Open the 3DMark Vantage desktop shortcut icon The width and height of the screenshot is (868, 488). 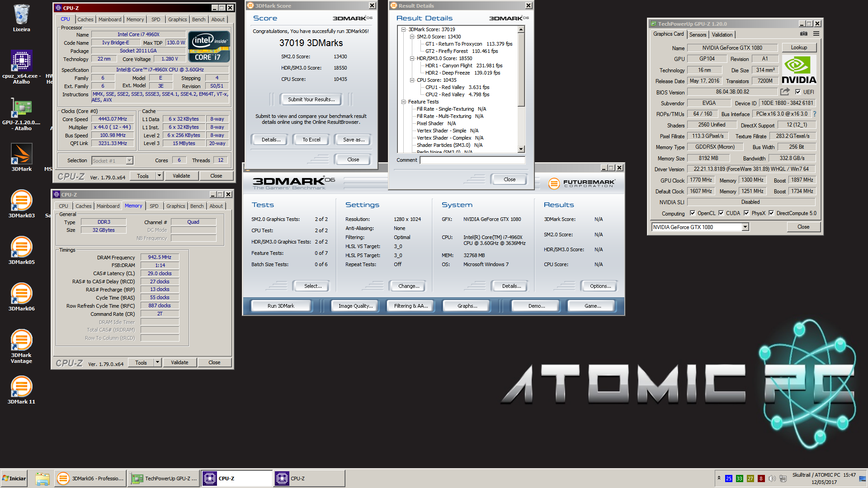pyautogui.click(x=21, y=347)
